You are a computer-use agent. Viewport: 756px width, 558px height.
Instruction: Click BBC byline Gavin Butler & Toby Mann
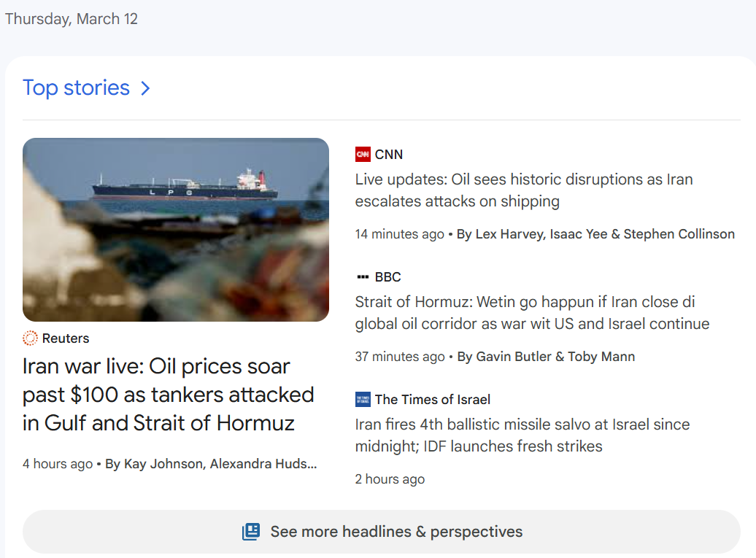click(x=546, y=357)
